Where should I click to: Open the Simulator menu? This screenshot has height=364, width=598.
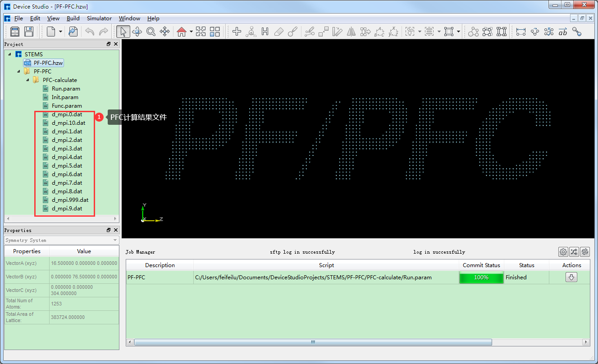(99, 18)
